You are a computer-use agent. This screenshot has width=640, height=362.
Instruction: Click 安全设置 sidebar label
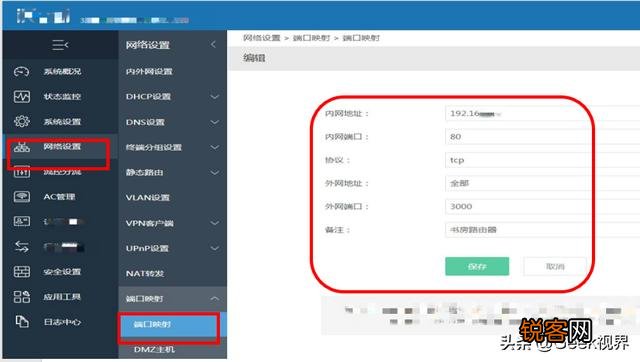coord(62,272)
